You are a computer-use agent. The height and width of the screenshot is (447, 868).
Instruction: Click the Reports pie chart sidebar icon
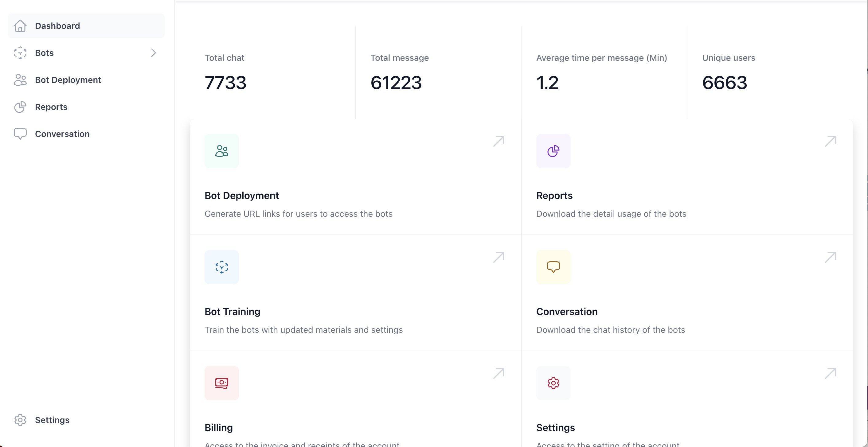coord(20,107)
